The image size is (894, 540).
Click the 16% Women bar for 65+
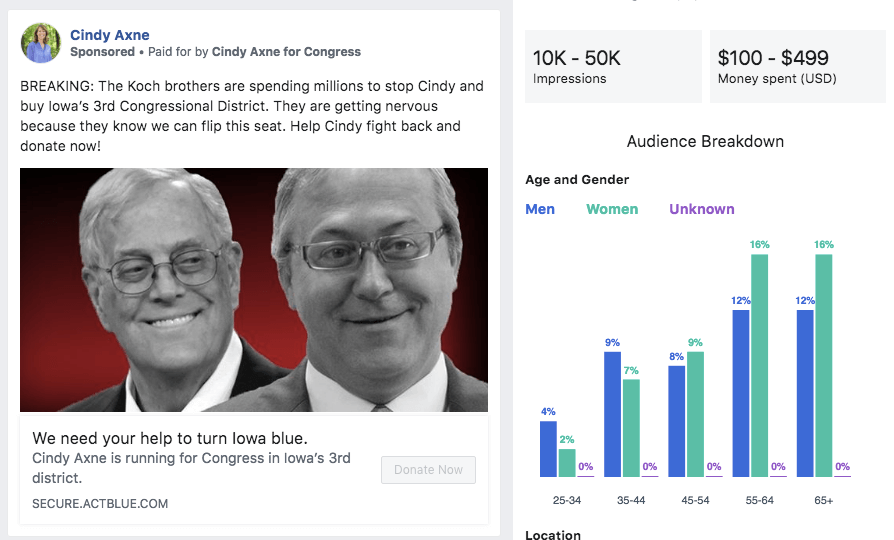[x=824, y=365]
